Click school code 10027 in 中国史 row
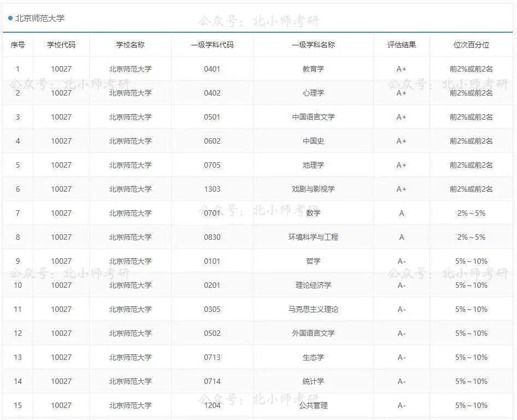The height and width of the screenshot is (420, 517). click(x=61, y=141)
